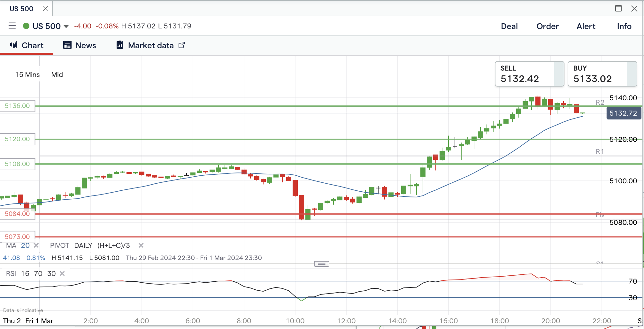Click the H 5137.02 high value

138,26
